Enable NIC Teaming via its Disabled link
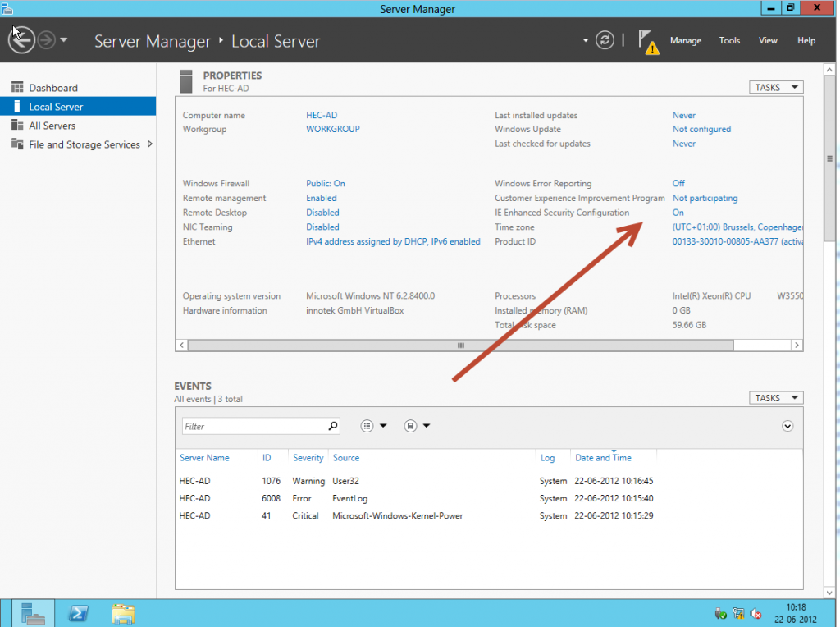840x627 pixels. (x=322, y=227)
